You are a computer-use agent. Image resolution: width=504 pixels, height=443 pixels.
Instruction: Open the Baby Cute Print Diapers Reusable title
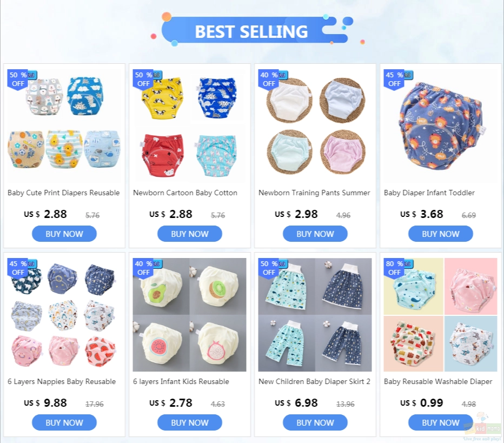(64, 193)
